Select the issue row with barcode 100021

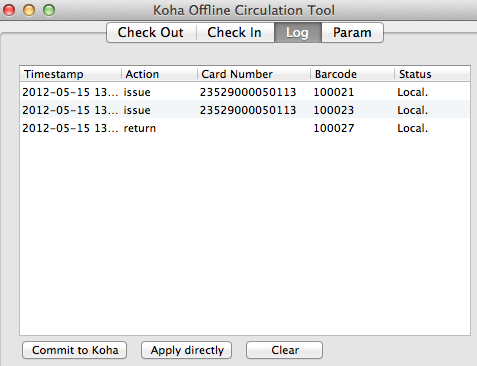(x=245, y=92)
